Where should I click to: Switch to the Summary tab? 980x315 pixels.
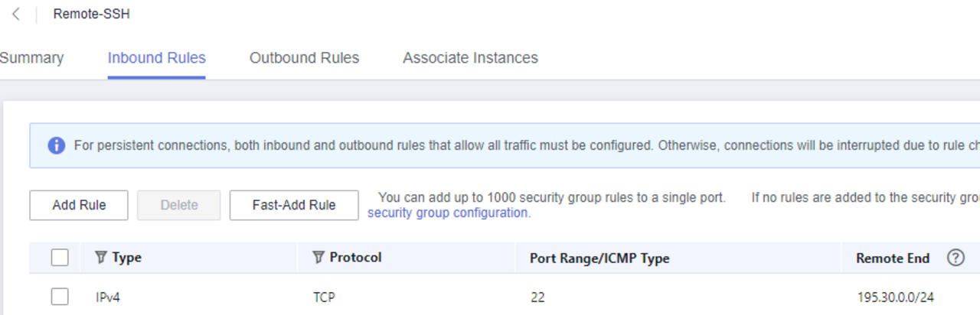pyautogui.click(x=31, y=58)
